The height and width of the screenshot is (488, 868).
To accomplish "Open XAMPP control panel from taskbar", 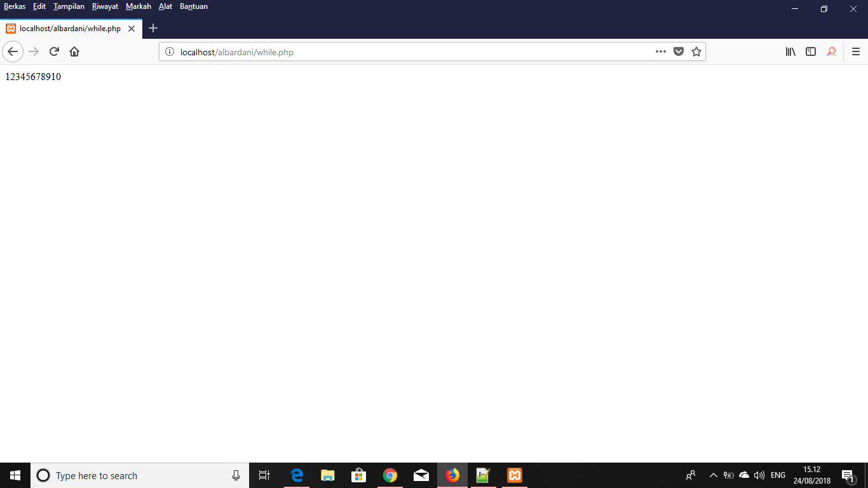I will pos(515,475).
